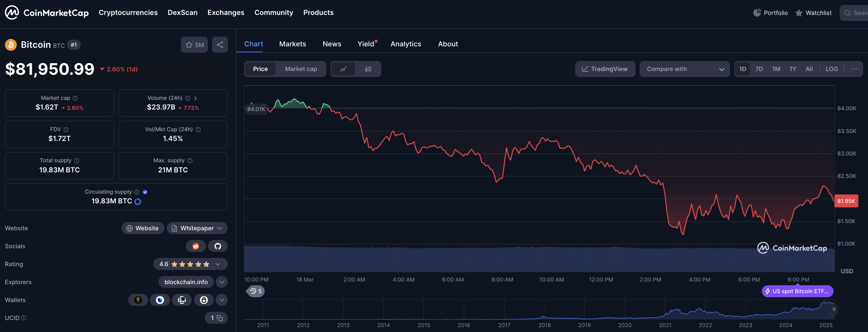Select candlestick chart style
This screenshot has height=332, width=868.
[368, 69]
